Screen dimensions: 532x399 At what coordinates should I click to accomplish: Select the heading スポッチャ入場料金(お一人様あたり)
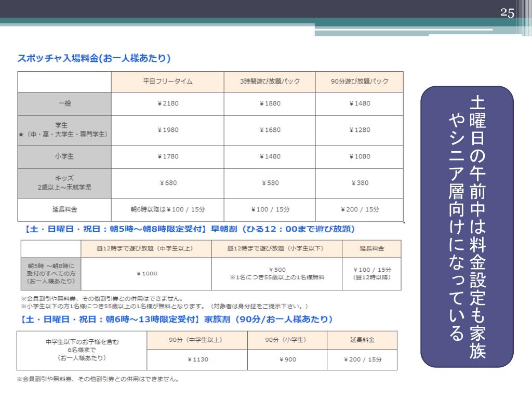click(x=94, y=58)
